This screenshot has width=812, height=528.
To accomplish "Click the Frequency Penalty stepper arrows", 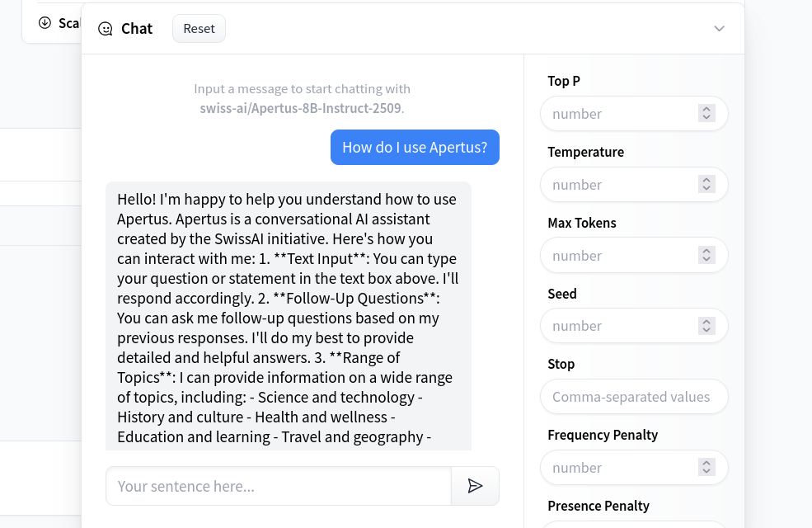I will 706,468.
